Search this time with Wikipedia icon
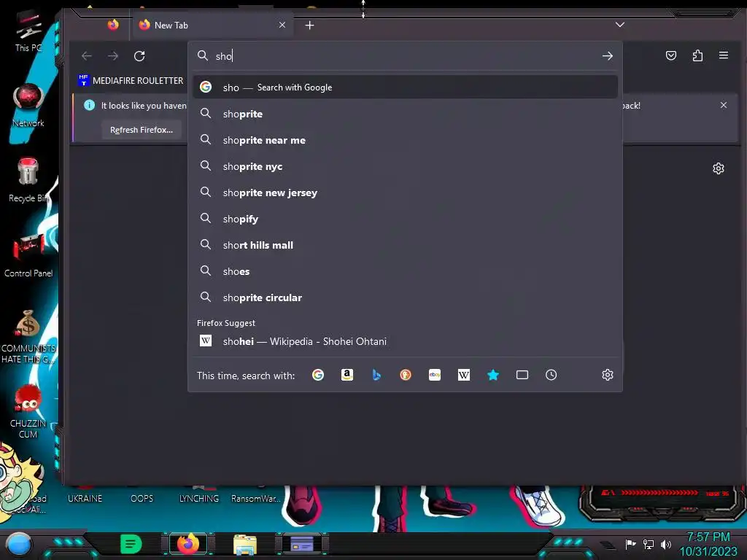Screen dimensions: 747x560 463,376
